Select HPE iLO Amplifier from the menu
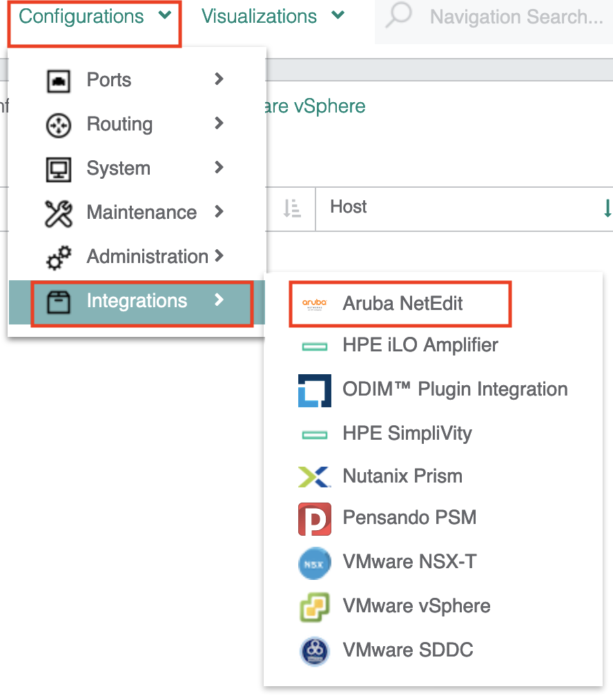This screenshot has height=700, width=613. pyautogui.click(x=420, y=346)
